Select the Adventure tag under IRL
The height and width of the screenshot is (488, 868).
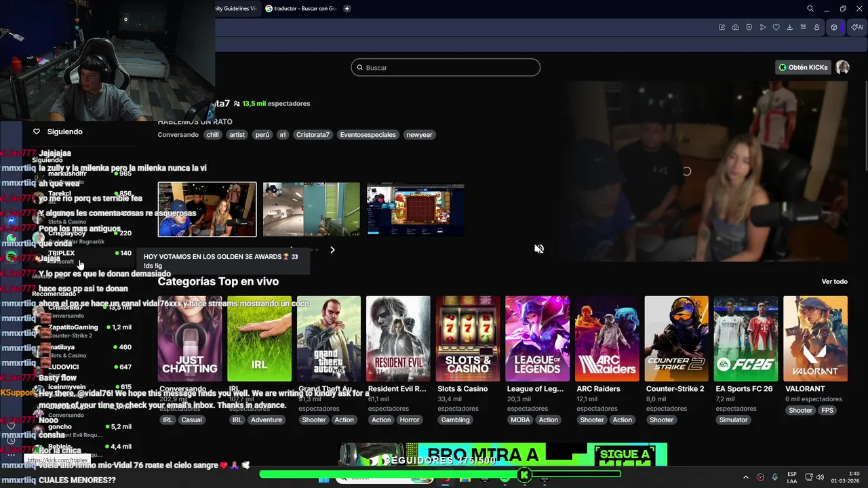click(267, 420)
